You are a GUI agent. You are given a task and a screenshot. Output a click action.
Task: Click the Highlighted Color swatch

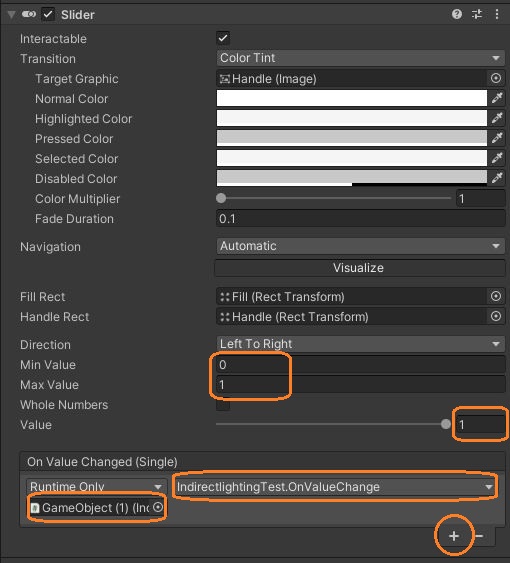352,118
